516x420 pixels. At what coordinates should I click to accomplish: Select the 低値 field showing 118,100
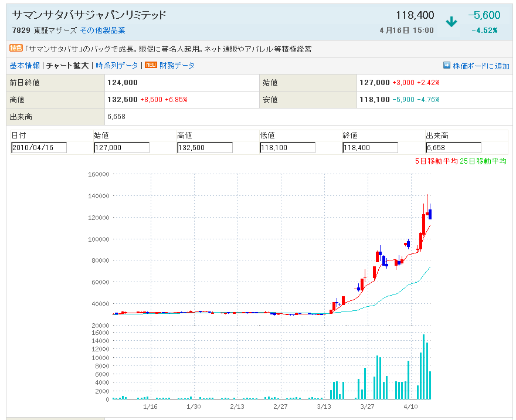pos(287,148)
